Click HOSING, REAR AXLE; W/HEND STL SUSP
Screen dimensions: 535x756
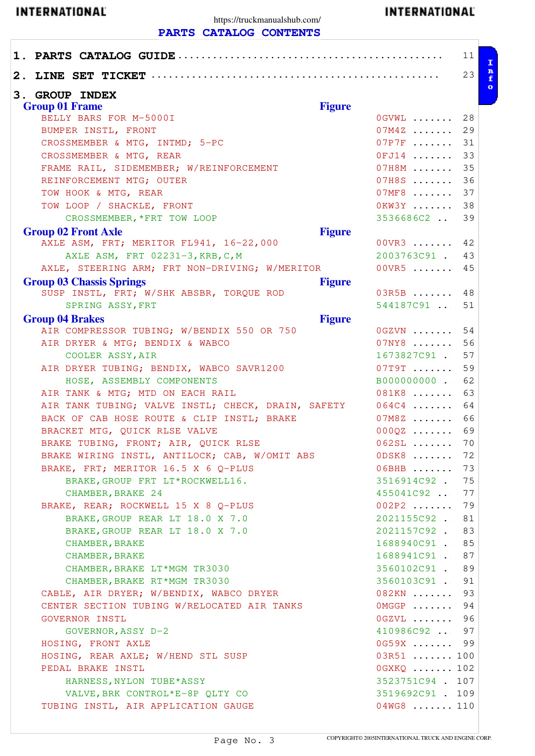[144, 656]
